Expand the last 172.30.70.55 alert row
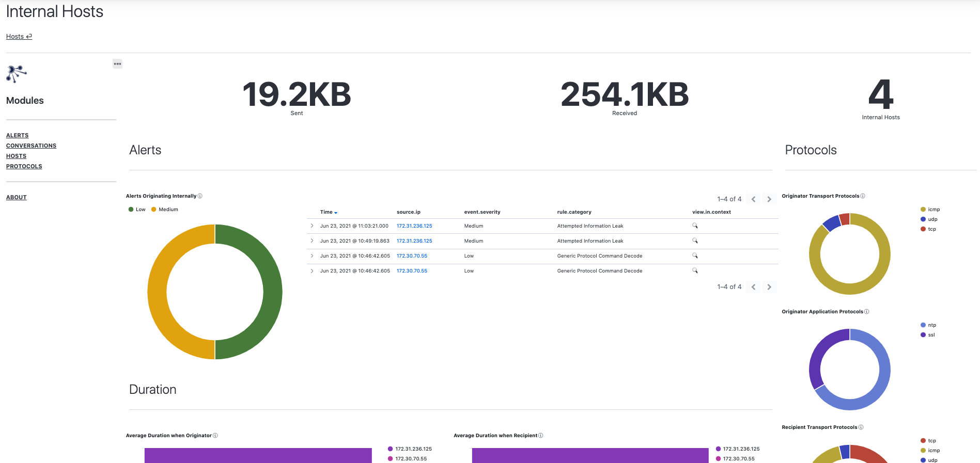 (x=312, y=271)
